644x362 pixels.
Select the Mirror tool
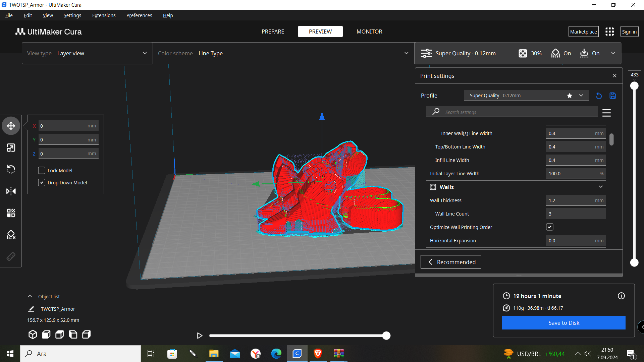pyautogui.click(x=11, y=191)
